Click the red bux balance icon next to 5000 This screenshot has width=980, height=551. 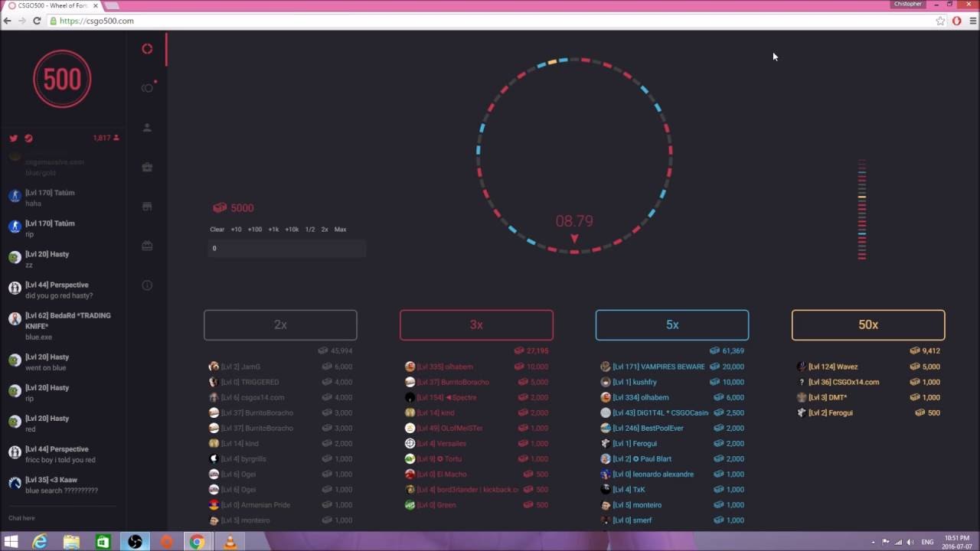220,208
